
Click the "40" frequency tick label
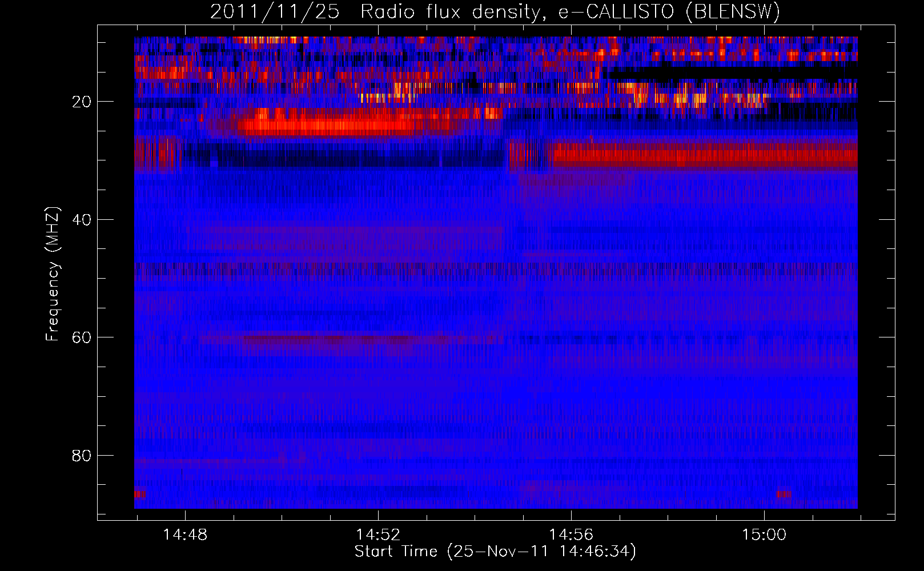82,220
